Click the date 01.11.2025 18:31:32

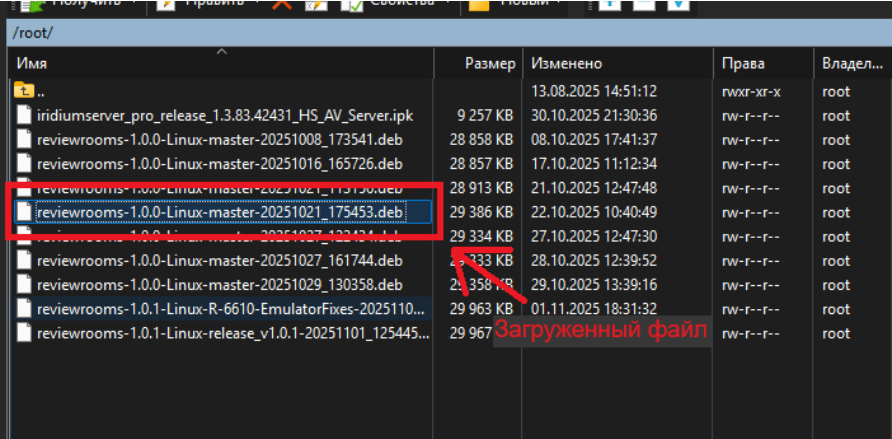pyautogui.click(x=594, y=309)
